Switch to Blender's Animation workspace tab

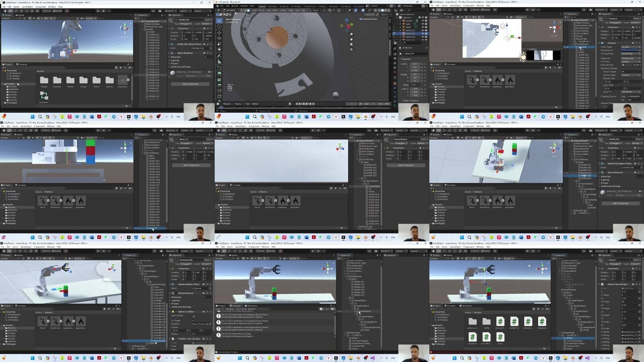click(334, 6)
